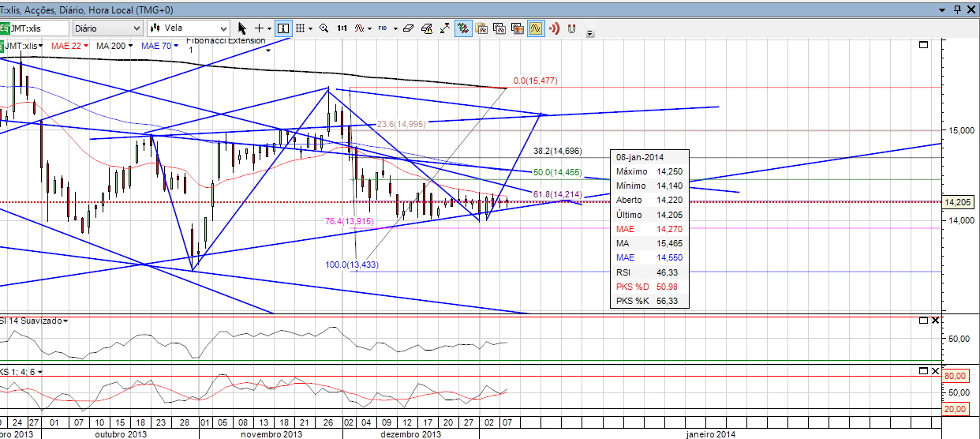Screen dimensions: 980x439
Task: Click the janeiro 2014 time axis label
Action: [x=710, y=434]
